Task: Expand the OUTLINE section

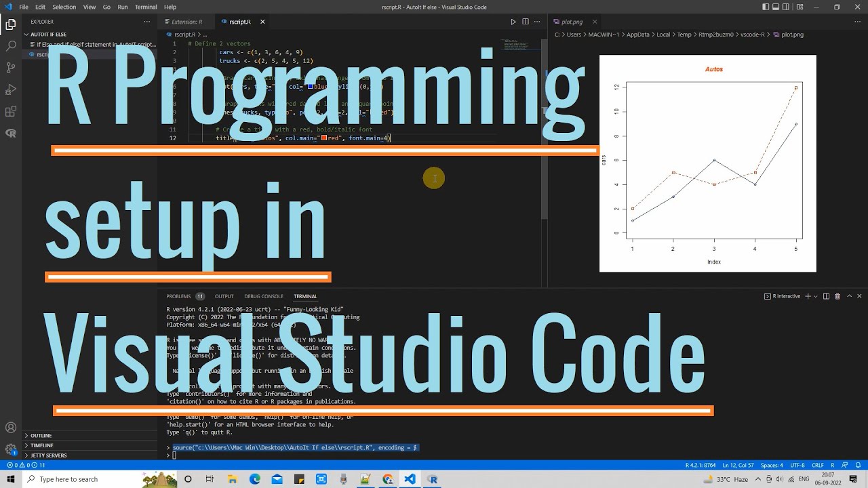Action: 41,436
